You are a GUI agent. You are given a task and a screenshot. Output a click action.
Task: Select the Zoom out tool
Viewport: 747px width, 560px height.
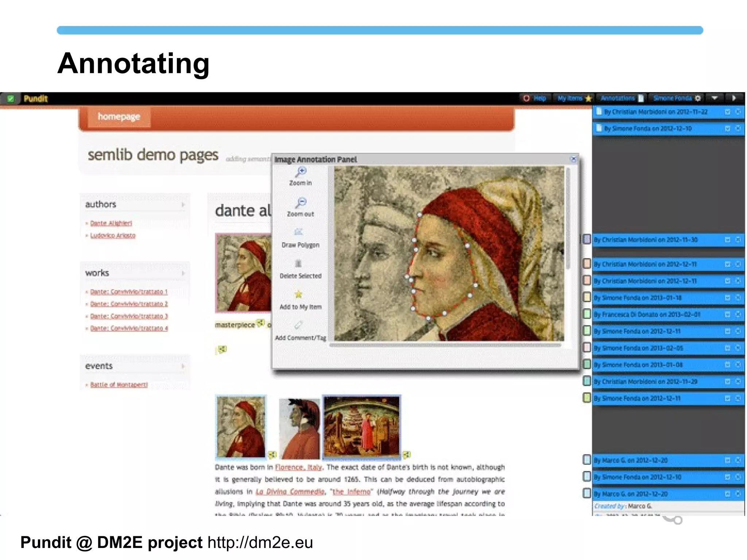pos(301,207)
